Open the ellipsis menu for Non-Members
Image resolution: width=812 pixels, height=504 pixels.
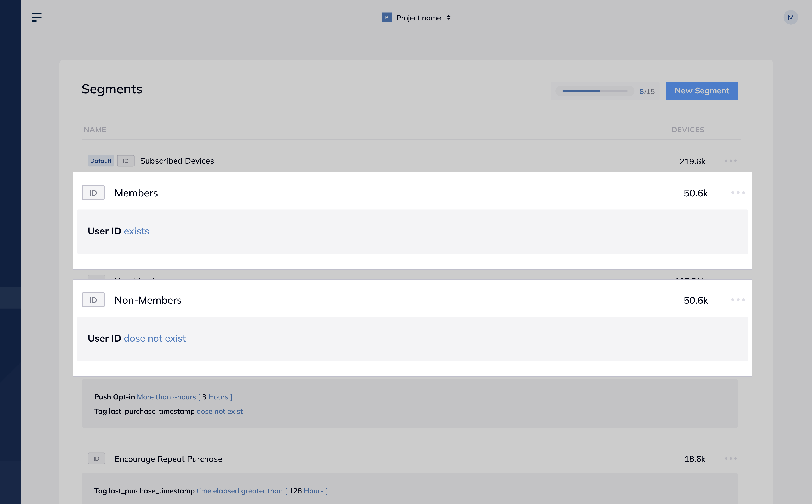coord(738,300)
